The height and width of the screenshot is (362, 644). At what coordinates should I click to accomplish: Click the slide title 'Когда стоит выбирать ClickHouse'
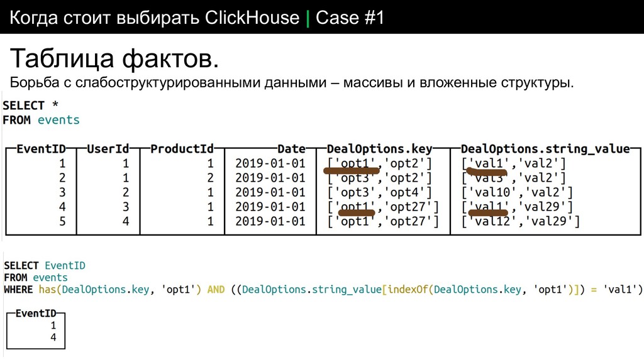pyautogui.click(x=155, y=18)
